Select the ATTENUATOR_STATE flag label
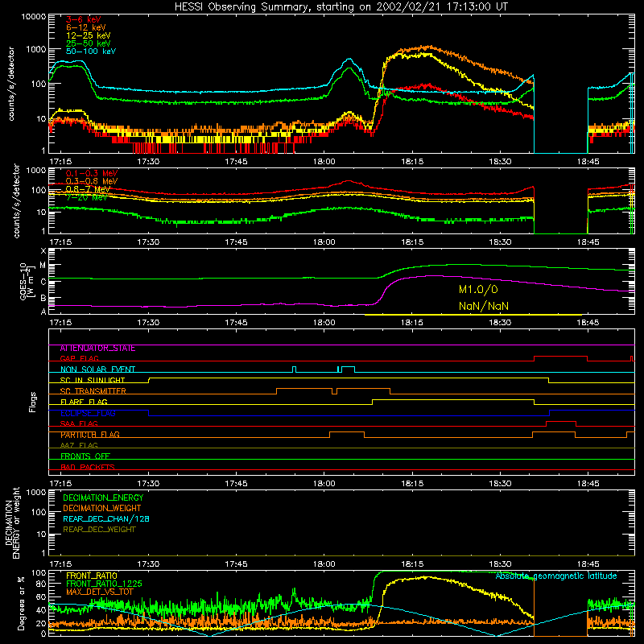Screen dimensions: 644x644 [97, 349]
